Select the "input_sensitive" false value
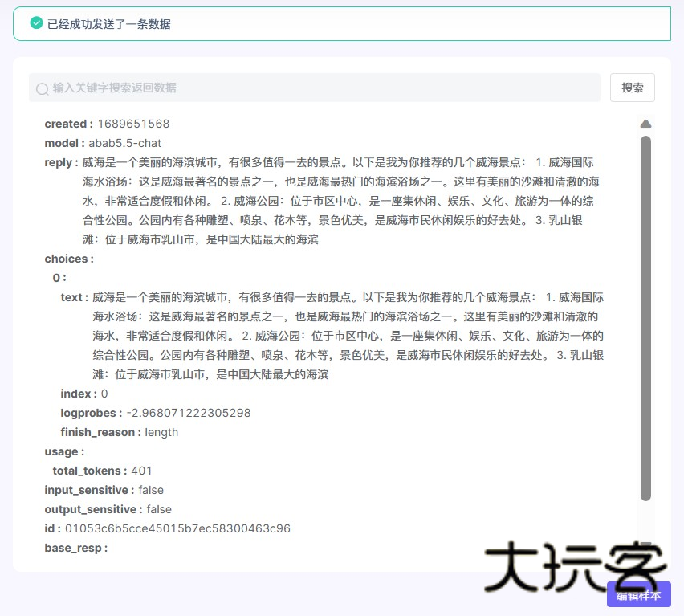 pos(153,490)
